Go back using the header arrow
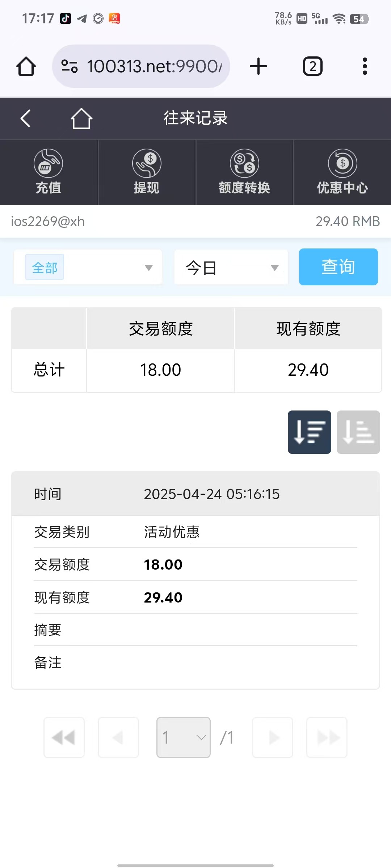Screen dimensions: 391x868 pos(25,118)
